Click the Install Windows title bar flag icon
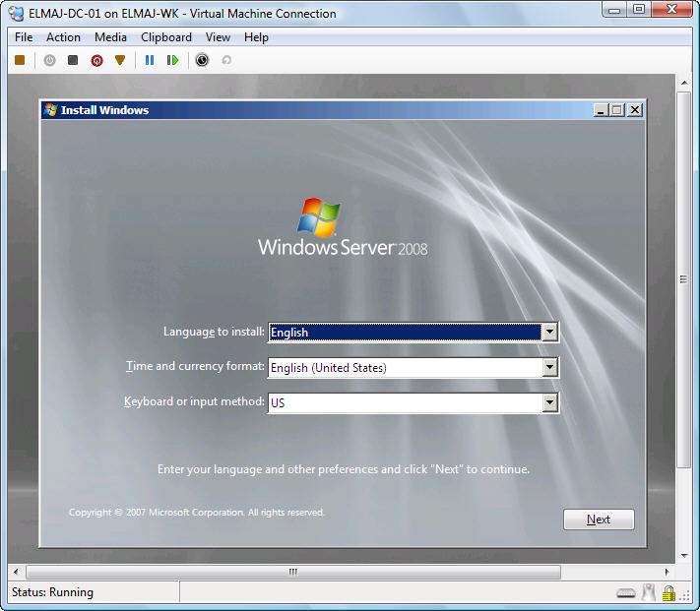 point(51,110)
